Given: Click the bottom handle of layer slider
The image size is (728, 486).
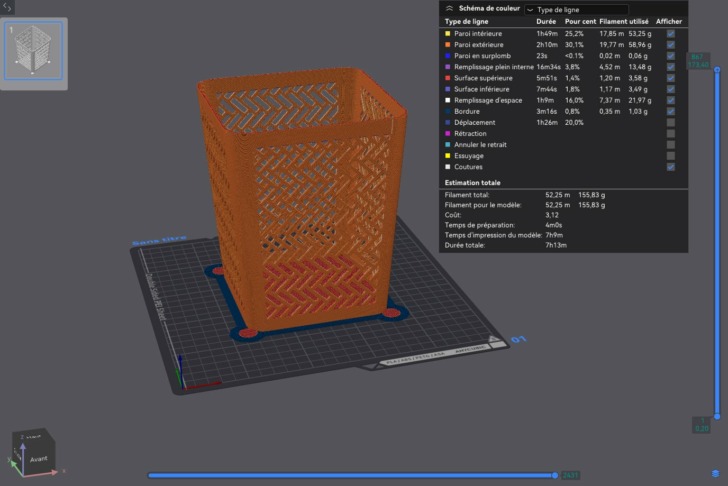Looking at the screenshot, I should 717,416.
